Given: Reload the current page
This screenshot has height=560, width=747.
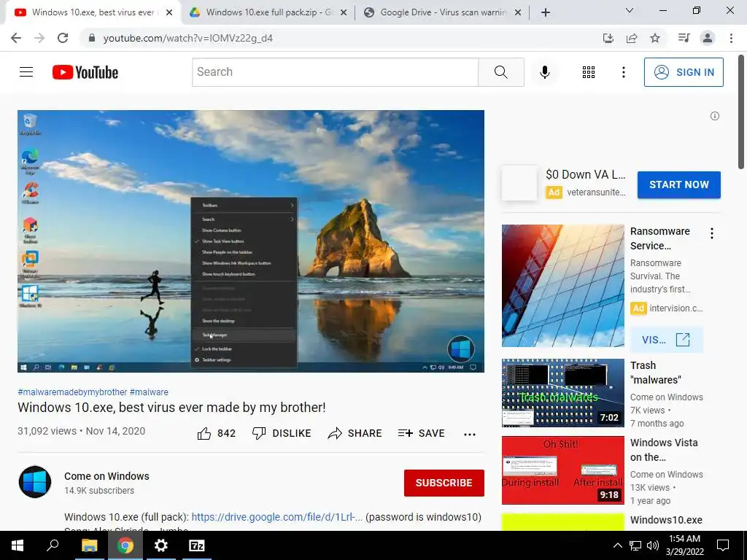Looking at the screenshot, I should click(x=63, y=38).
